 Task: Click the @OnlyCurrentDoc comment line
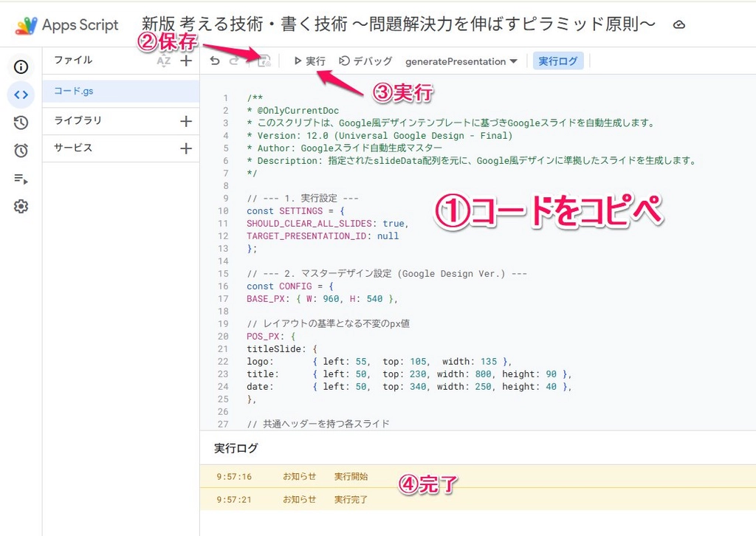click(x=292, y=111)
